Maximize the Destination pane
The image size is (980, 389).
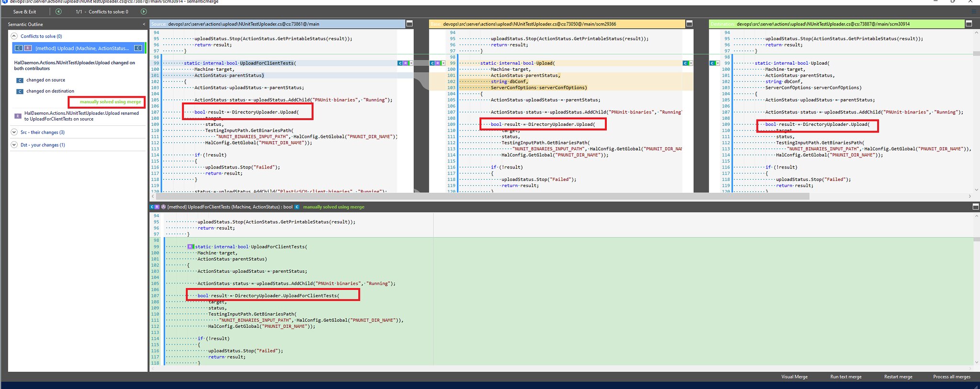pos(969,23)
